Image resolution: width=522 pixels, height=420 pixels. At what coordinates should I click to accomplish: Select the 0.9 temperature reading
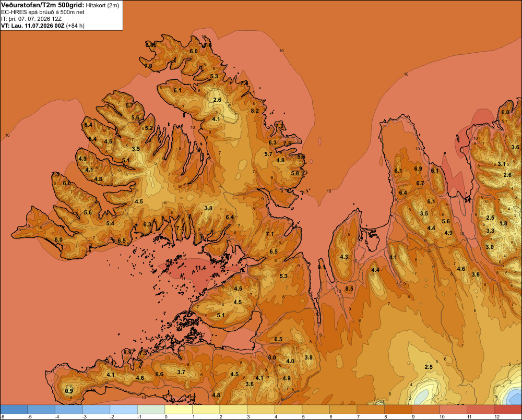[x=69, y=391]
